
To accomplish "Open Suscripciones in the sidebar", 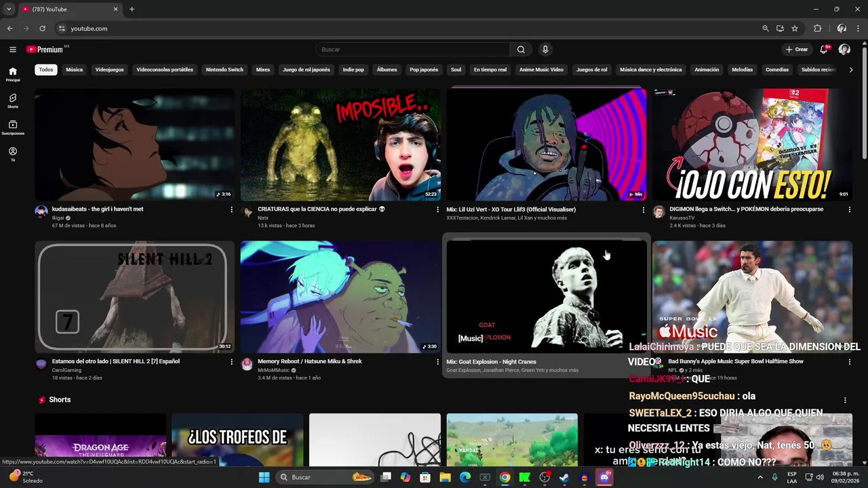I will pyautogui.click(x=12, y=127).
